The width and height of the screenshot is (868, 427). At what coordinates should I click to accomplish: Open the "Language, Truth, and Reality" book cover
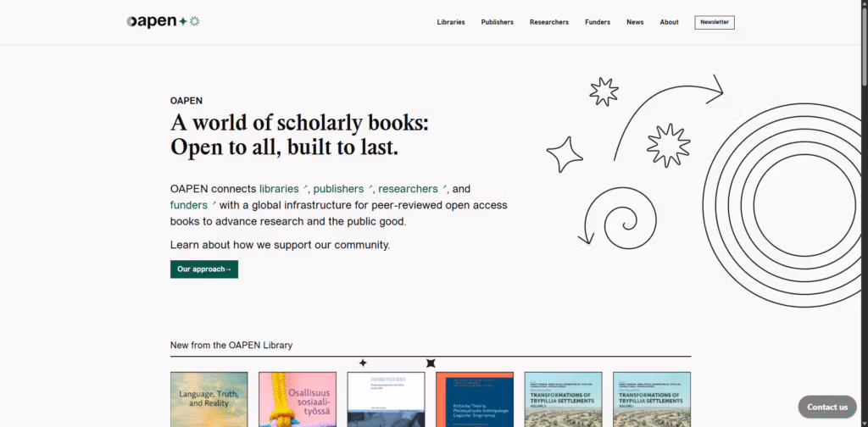pyautogui.click(x=209, y=399)
